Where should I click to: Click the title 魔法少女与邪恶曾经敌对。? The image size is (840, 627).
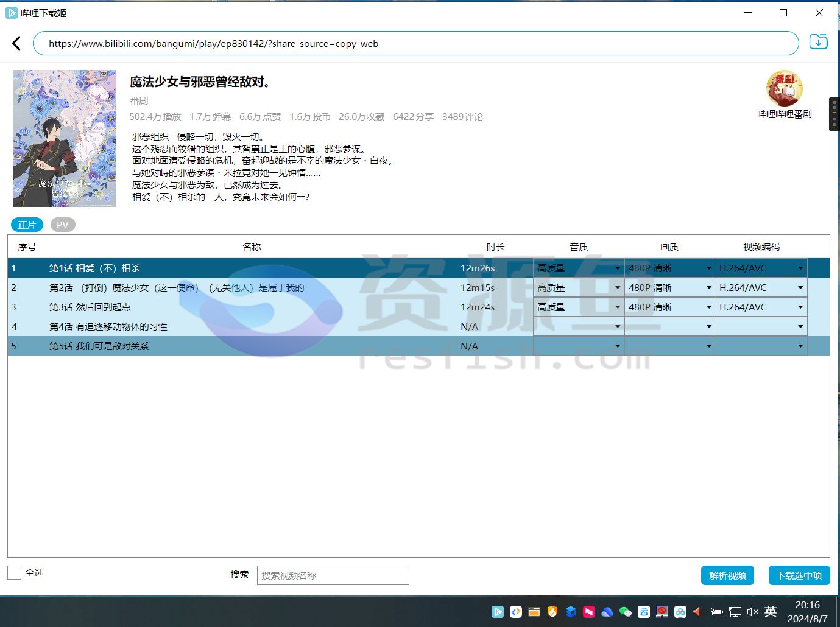(200, 82)
